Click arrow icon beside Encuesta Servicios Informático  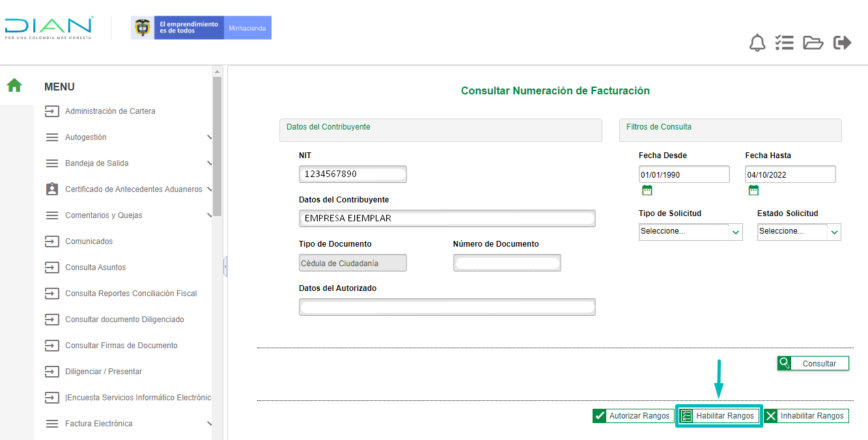pos(52,398)
